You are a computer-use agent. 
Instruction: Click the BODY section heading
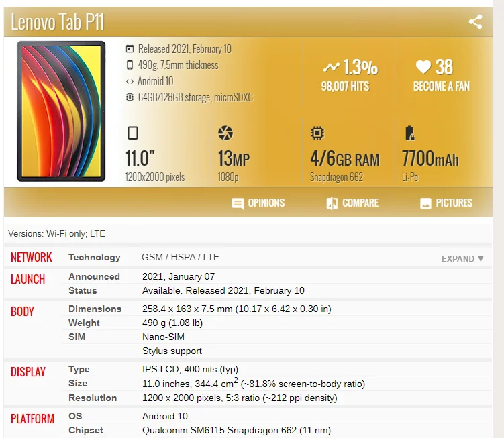22,311
